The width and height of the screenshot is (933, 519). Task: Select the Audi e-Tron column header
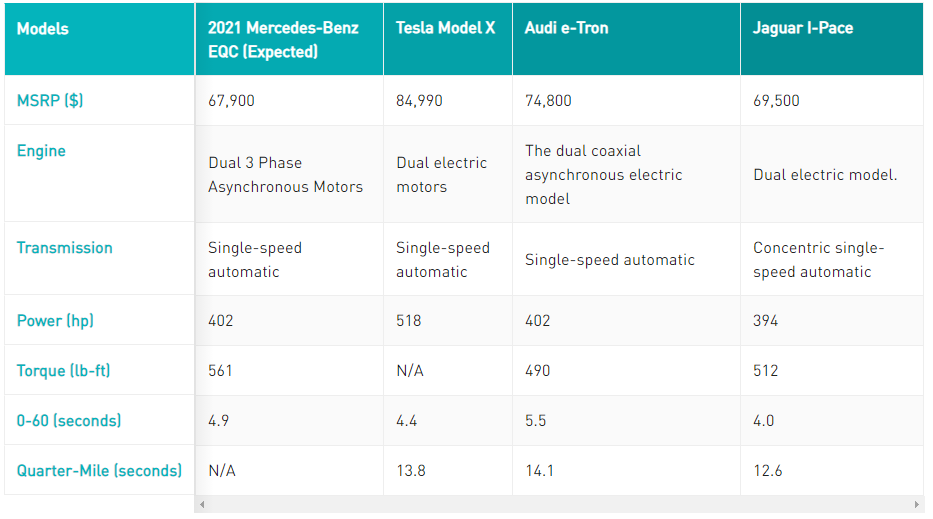coord(566,28)
